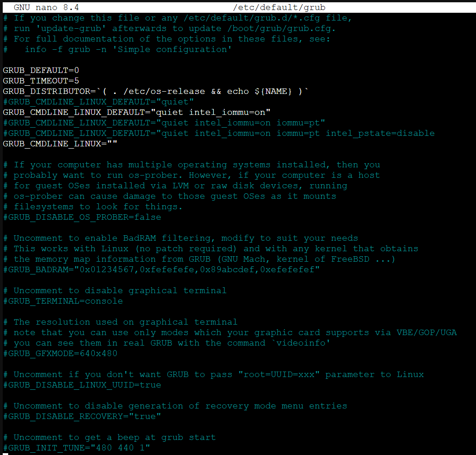Image resolution: width=476 pixels, height=455 pixels.
Task: Click the commented line containing intel_pstate=disable
Action: [x=219, y=133]
